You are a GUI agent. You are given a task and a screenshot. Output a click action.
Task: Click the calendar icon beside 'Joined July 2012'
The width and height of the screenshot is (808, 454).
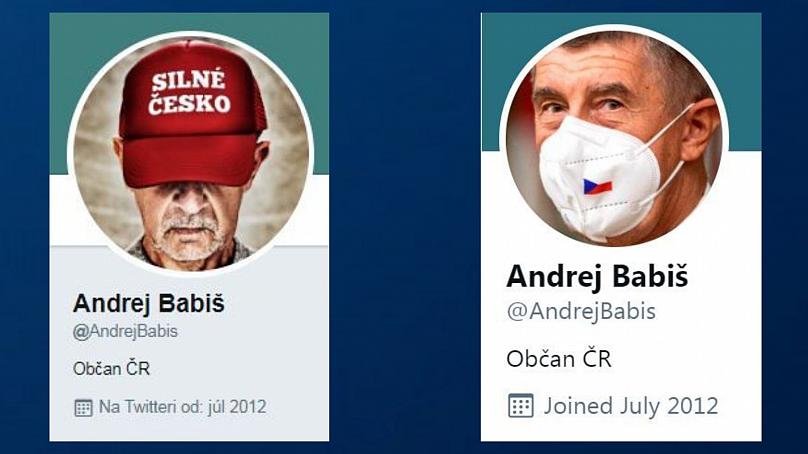pos(520,405)
